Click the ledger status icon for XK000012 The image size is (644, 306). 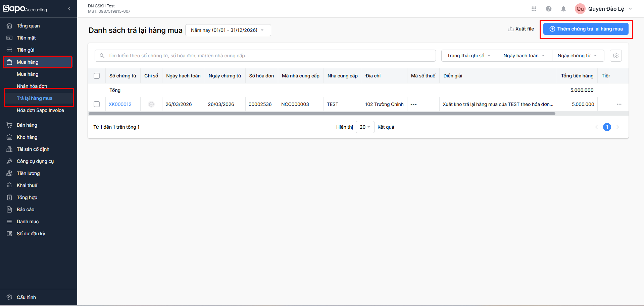pos(151,104)
